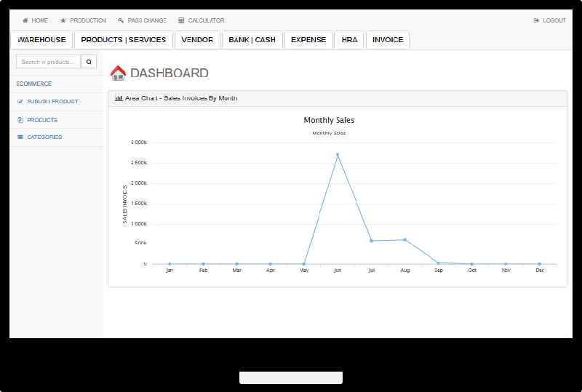The image size is (582, 392).
Task: Click the red house dashboard icon
Action: click(x=118, y=73)
